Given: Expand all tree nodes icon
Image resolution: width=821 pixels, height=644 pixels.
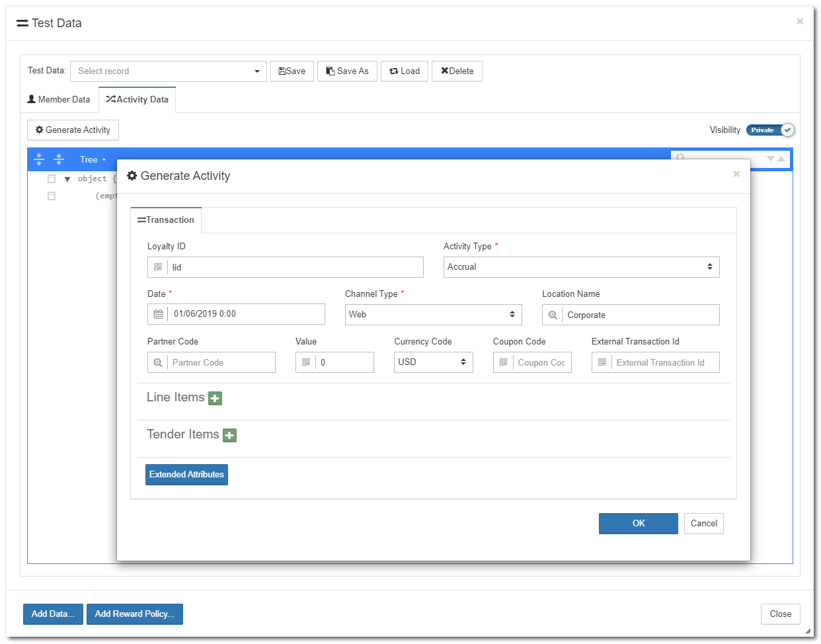Looking at the screenshot, I should coord(39,159).
